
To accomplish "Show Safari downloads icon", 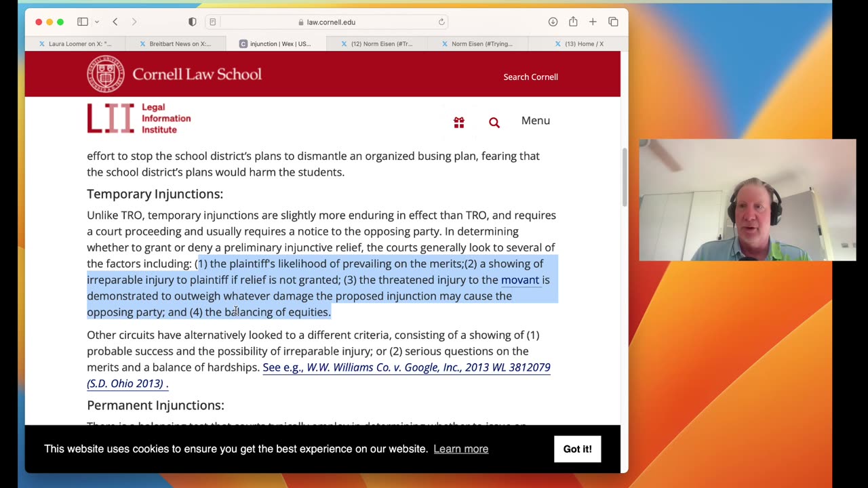I will tap(553, 22).
